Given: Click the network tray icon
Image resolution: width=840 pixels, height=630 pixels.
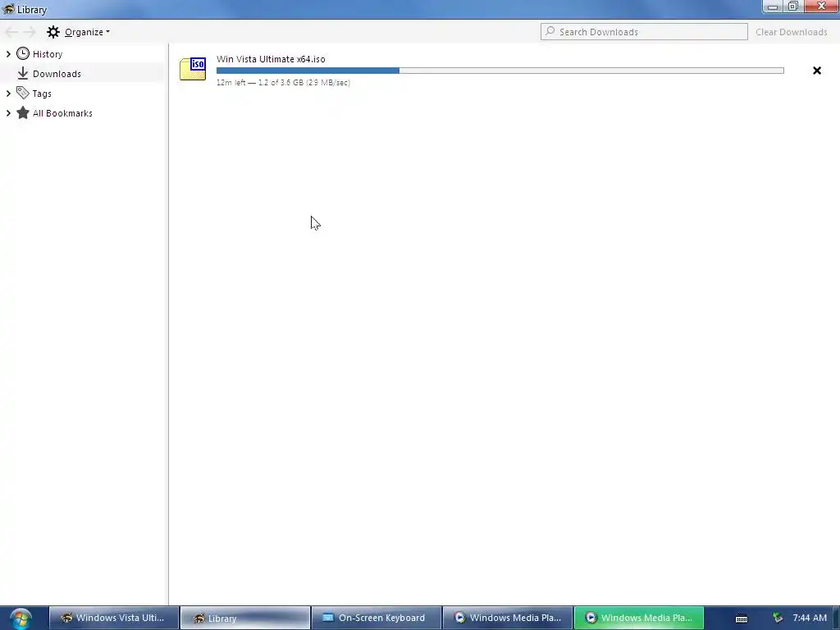Looking at the screenshot, I should (x=778, y=618).
